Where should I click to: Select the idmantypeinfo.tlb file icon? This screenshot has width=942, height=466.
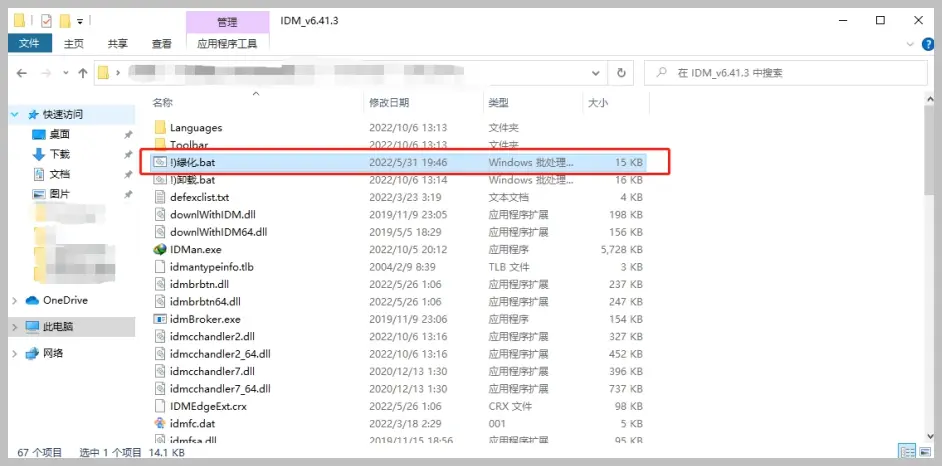(160, 267)
